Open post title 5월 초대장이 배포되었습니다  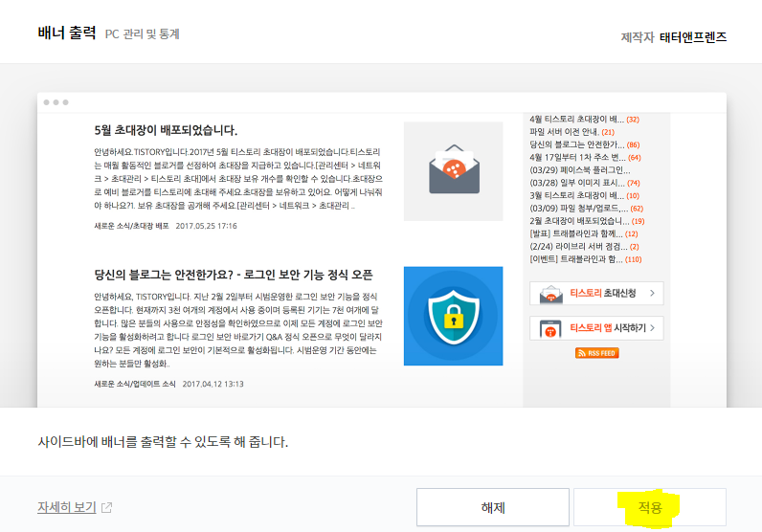[166, 130]
